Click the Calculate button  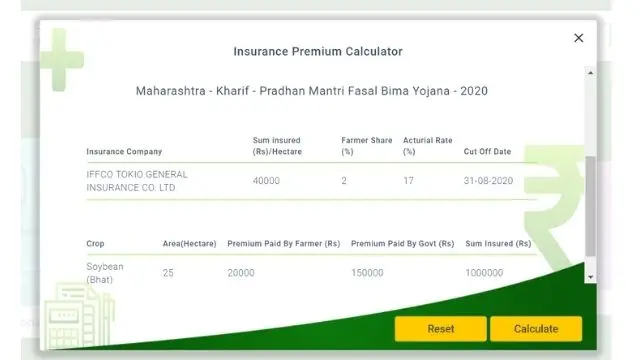(x=536, y=329)
